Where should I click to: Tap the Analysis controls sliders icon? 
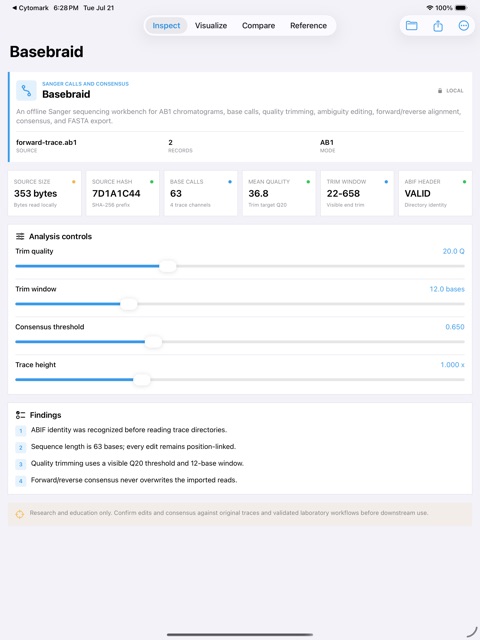(20, 236)
